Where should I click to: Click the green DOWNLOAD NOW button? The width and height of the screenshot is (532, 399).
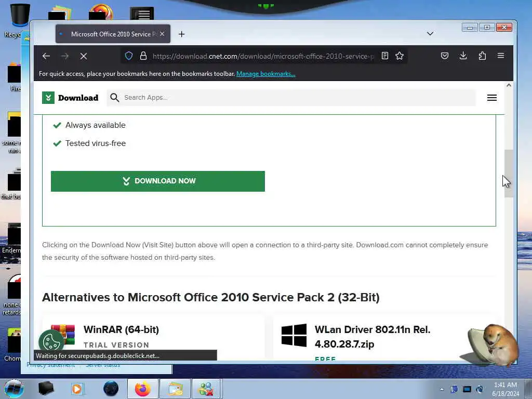[158, 181]
